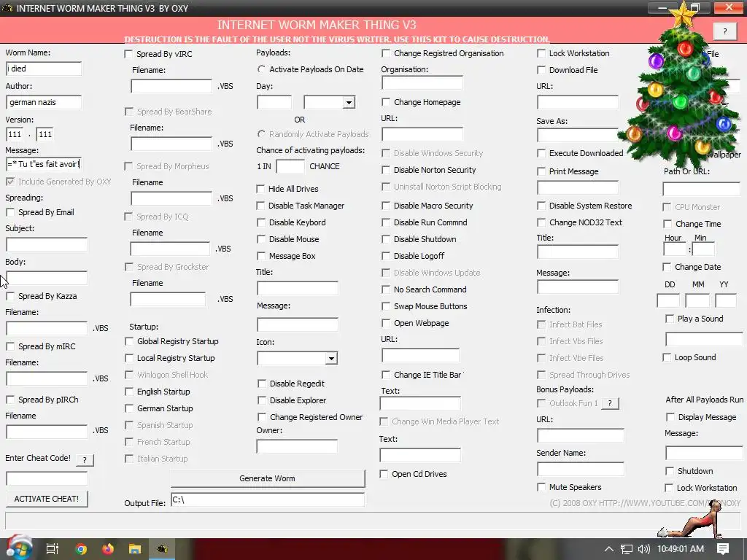Image resolution: width=747 pixels, height=560 pixels.
Task: Tick the Change Homepage checkbox
Action: coord(387,102)
